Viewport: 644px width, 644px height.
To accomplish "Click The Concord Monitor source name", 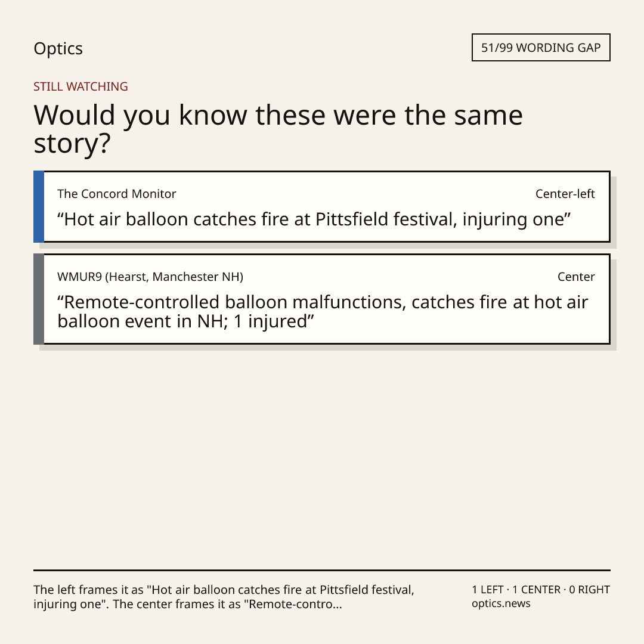I will (117, 194).
